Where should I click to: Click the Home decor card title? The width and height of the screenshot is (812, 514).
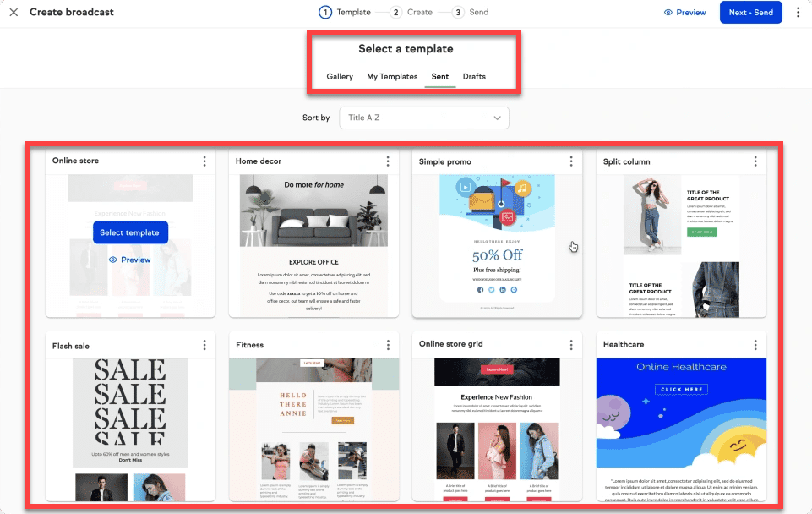tap(259, 161)
